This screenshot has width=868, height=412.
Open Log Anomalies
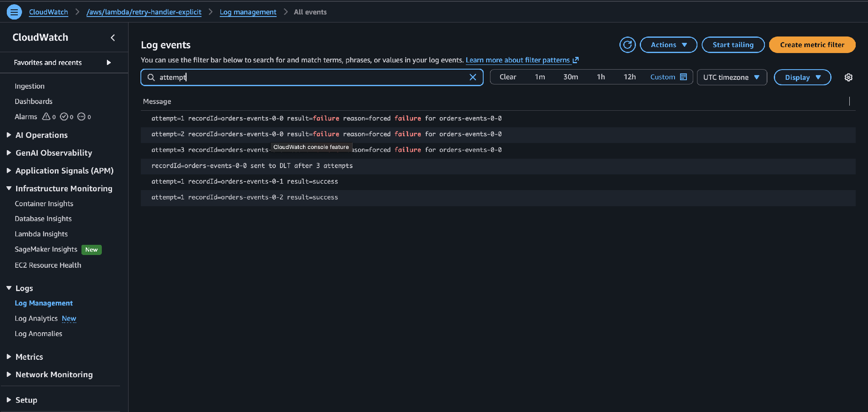click(39, 334)
